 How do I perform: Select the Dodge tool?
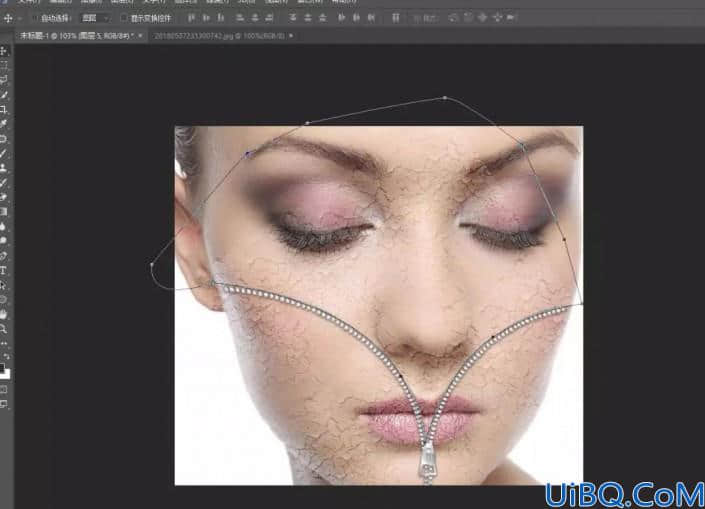4,241
